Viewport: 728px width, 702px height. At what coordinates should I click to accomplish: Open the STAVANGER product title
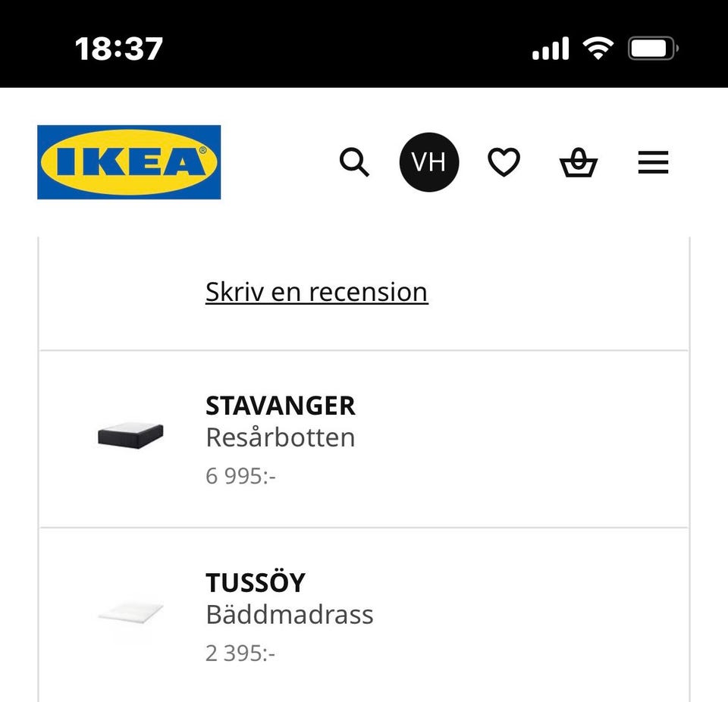click(x=280, y=406)
